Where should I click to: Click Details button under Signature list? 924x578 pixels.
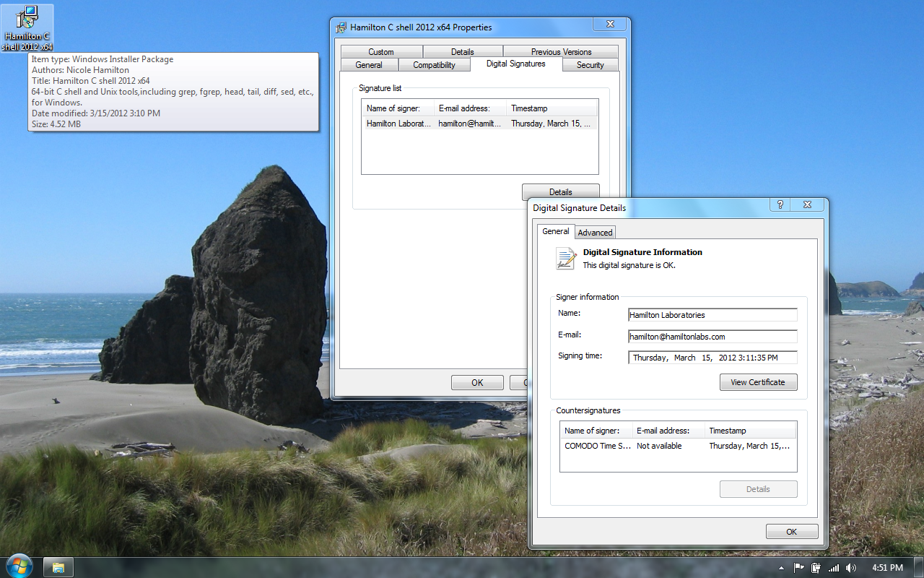click(x=560, y=192)
